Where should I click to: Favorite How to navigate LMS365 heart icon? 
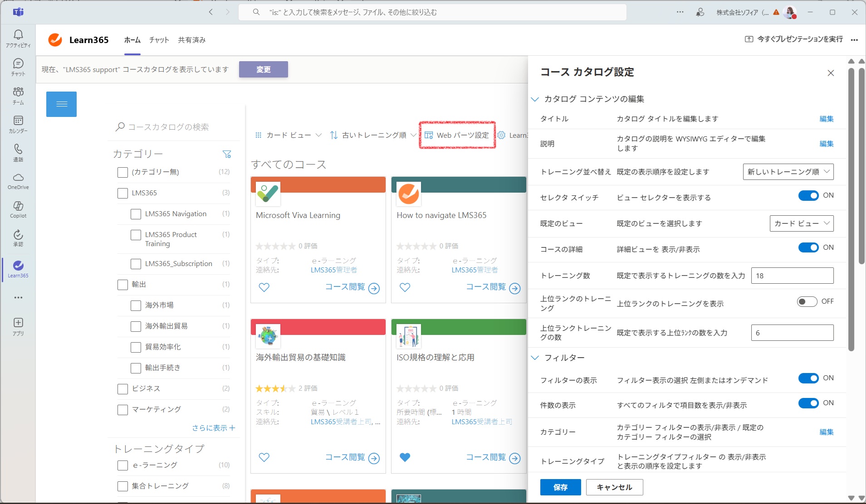click(405, 287)
